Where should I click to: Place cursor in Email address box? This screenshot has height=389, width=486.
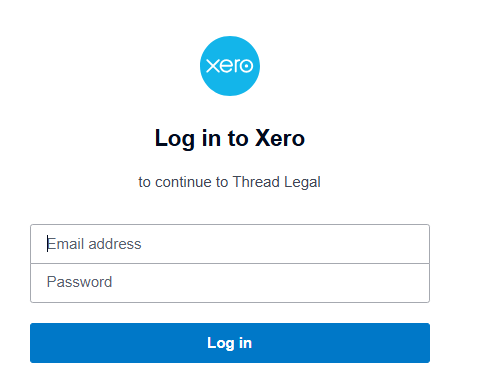230,244
